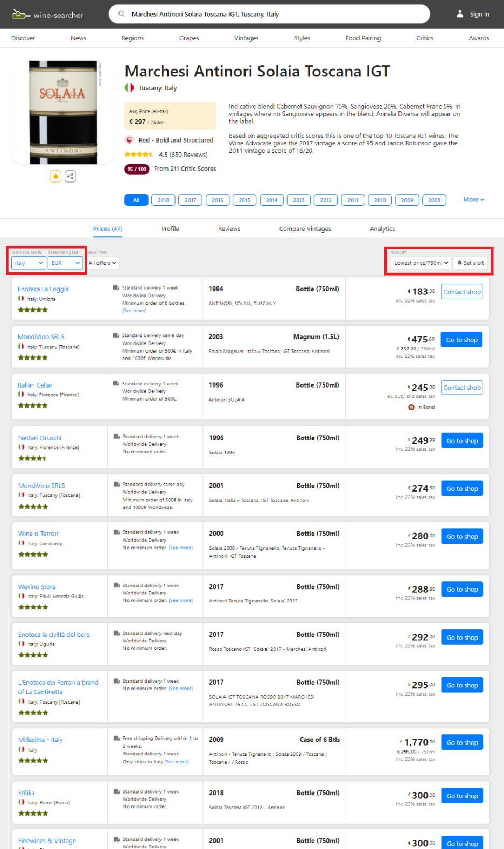Switch to the Reviews tab
The width and height of the screenshot is (504, 849).
pos(229,229)
